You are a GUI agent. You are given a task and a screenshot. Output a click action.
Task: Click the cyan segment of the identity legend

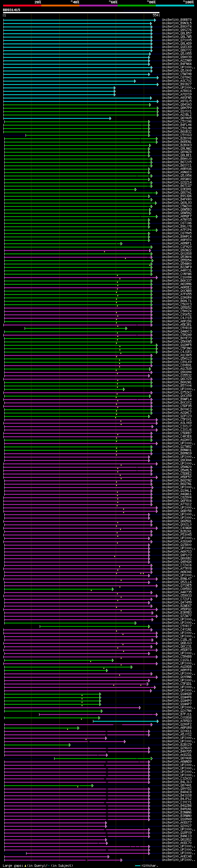click(175, 6)
